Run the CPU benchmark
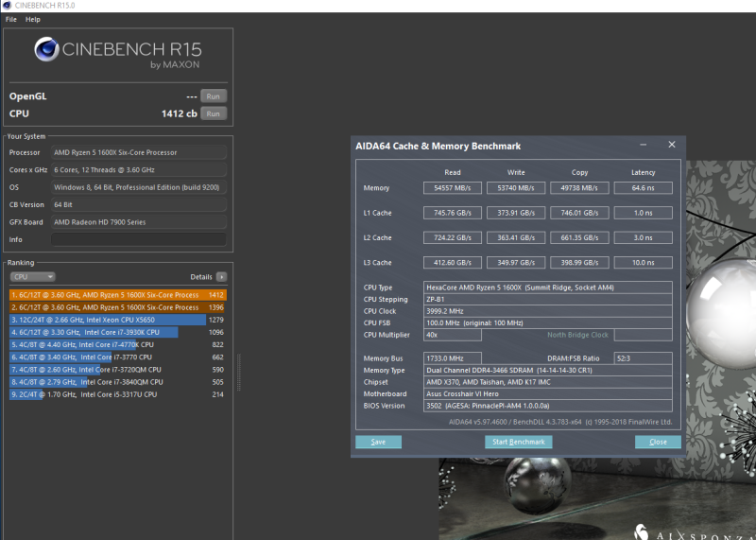The height and width of the screenshot is (540, 756). 214,113
